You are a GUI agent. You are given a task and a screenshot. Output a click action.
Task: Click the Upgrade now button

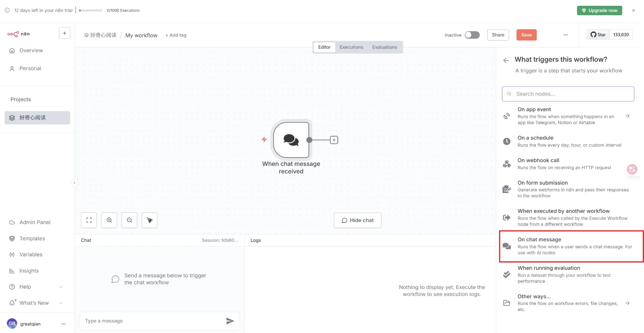(x=600, y=10)
